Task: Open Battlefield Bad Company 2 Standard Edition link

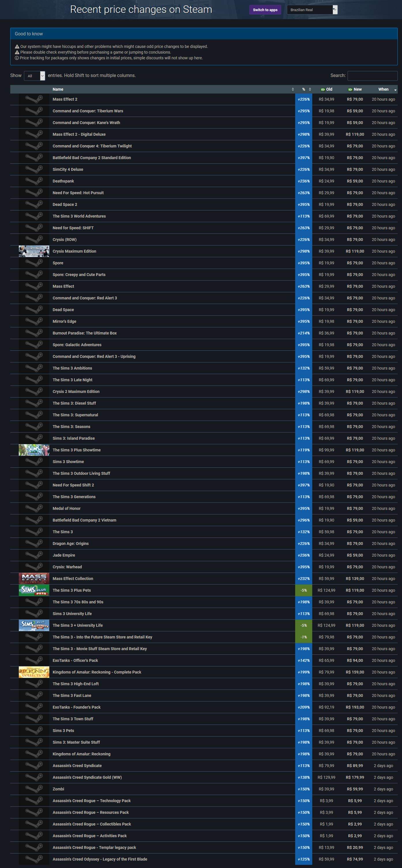Action: (92, 158)
